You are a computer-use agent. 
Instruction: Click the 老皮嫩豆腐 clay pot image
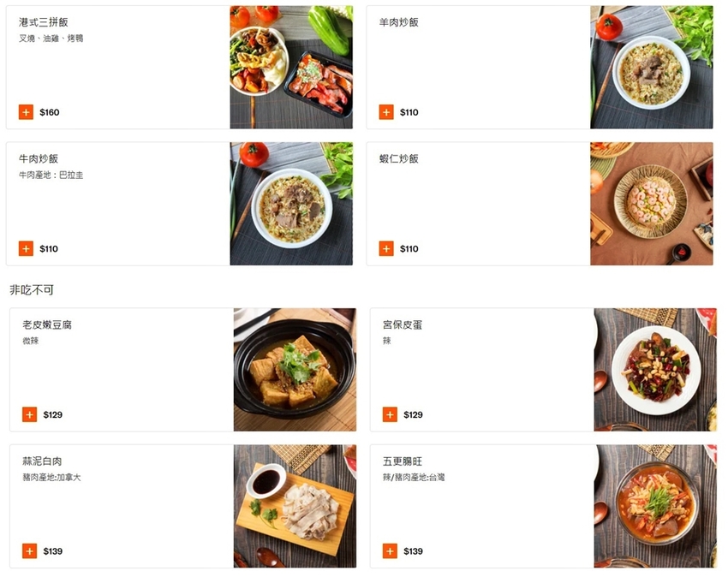(x=295, y=370)
